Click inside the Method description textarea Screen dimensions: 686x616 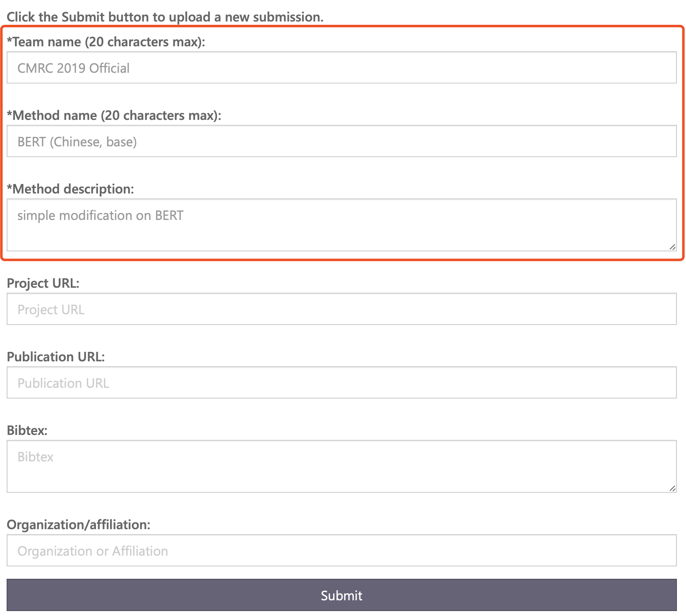click(341, 224)
